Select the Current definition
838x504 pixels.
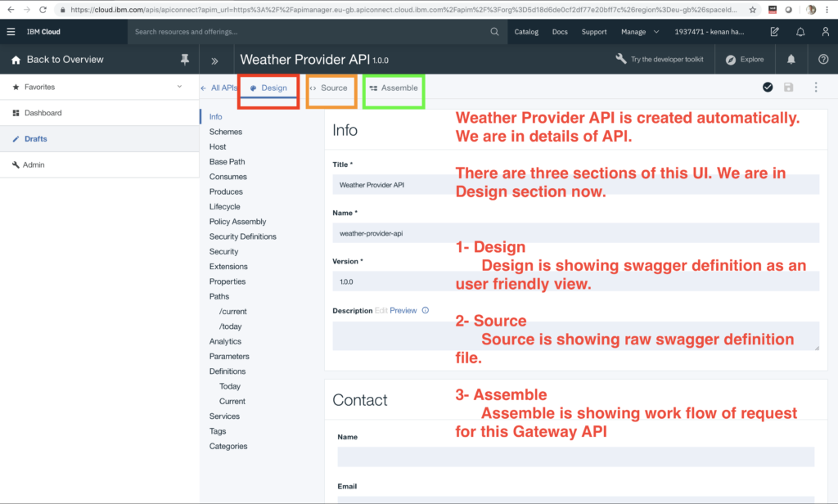coord(232,401)
